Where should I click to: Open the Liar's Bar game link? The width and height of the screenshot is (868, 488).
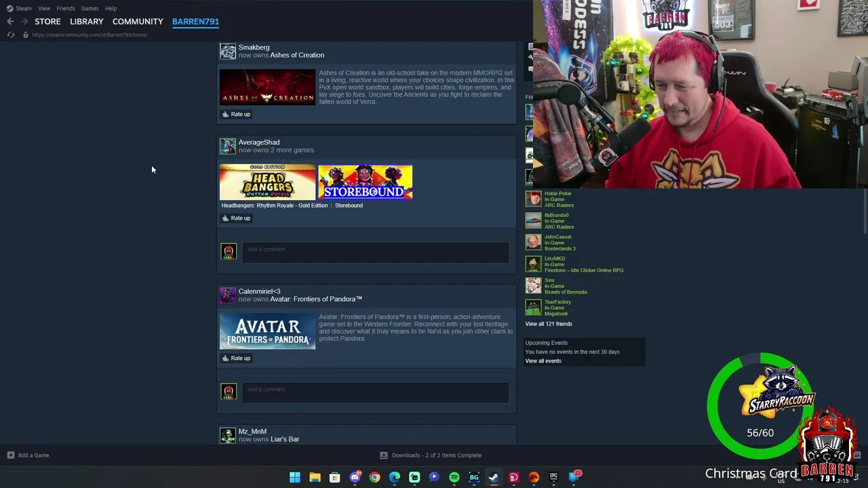coord(285,439)
